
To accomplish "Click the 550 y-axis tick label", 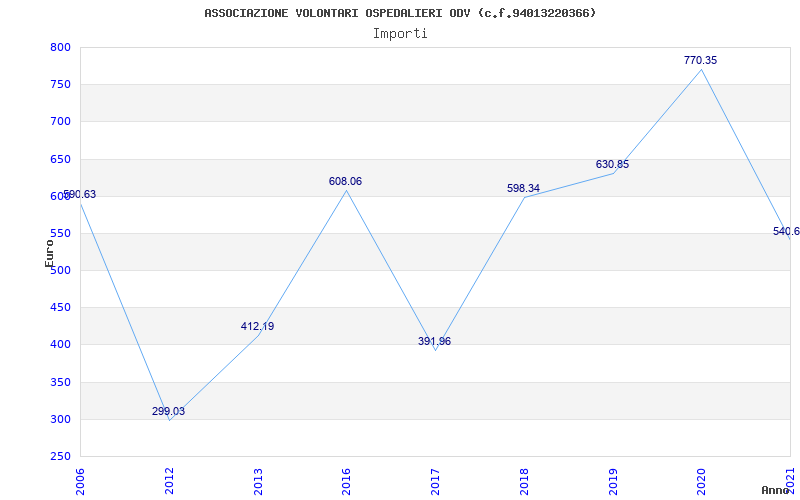I will [x=60, y=234].
